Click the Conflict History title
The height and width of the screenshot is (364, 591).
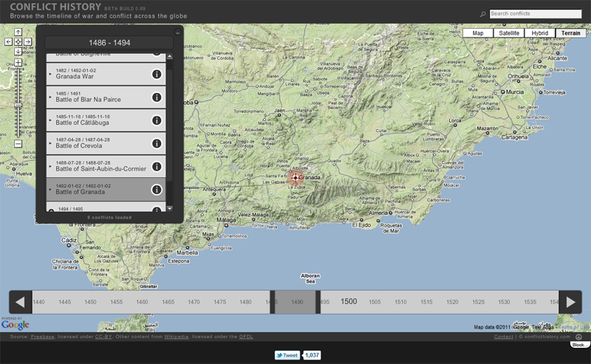[x=55, y=7]
